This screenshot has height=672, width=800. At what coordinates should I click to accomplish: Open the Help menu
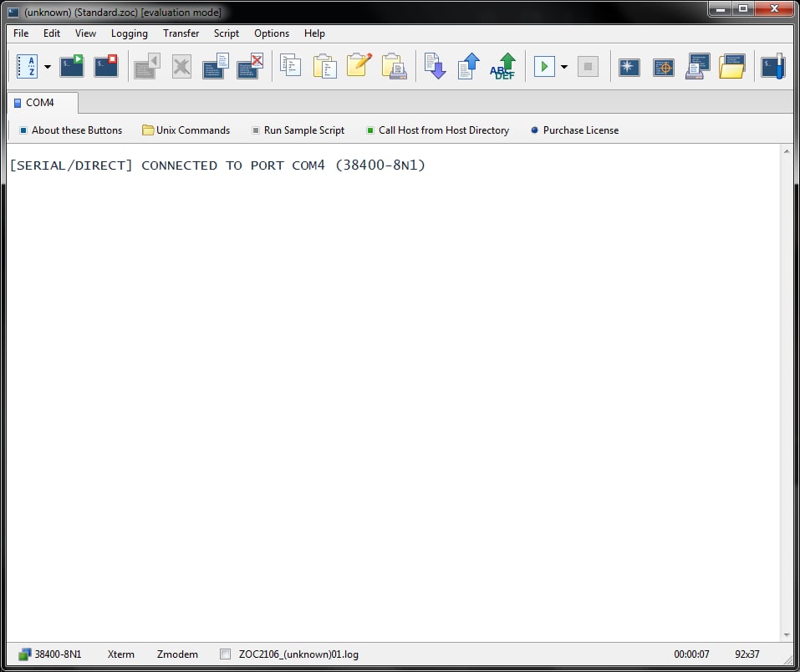[x=314, y=33]
